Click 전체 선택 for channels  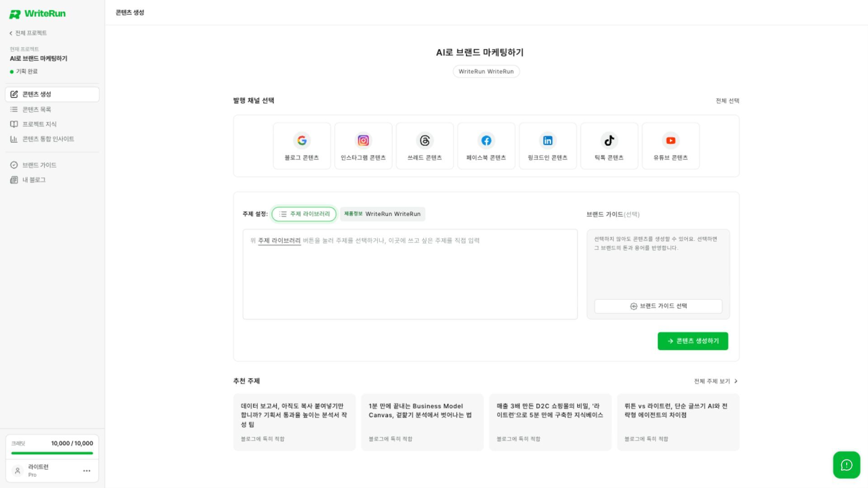click(x=727, y=101)
